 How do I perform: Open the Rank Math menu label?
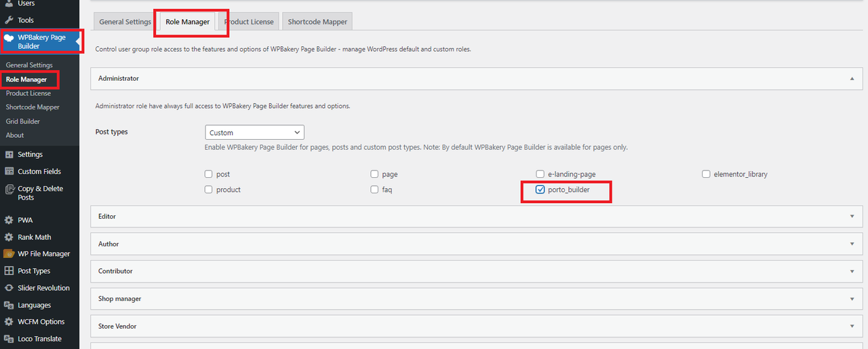[x=34, y=237]
